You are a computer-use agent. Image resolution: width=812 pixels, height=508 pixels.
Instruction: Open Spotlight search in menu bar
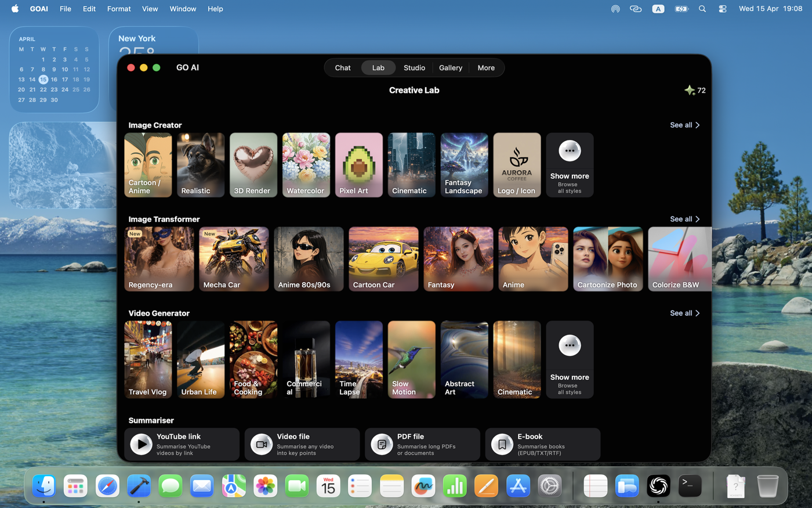702,9
